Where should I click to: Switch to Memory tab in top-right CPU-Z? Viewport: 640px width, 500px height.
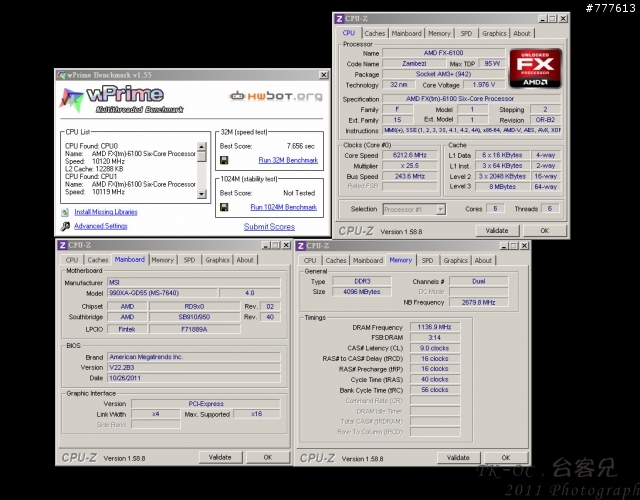click(439, 33)
